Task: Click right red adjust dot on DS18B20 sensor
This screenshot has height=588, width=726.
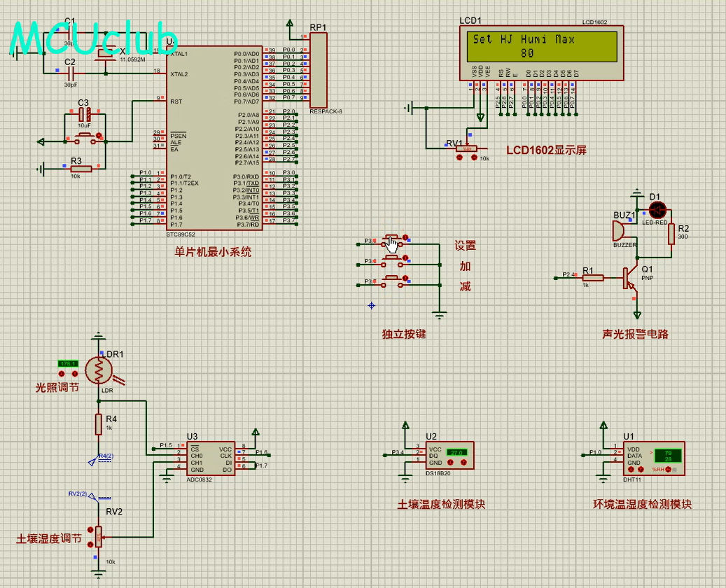Action: [463, 462]
